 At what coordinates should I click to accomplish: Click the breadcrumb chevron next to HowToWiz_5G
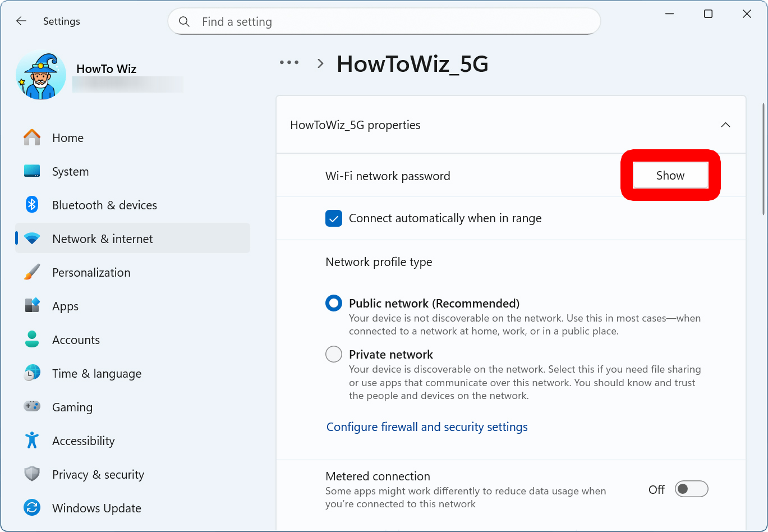[320, 63]
